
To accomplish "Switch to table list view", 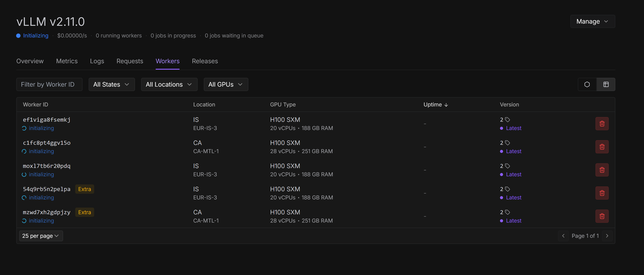I will (x=606, y=84).
